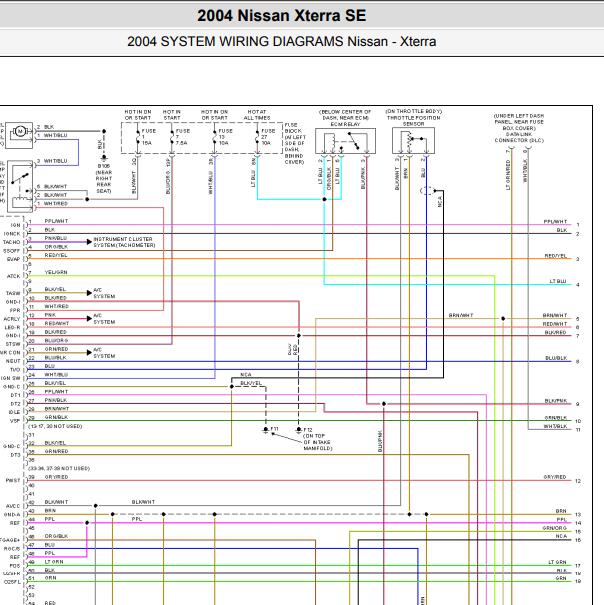Click "(ON TOP OF INTAKE MANIFOLD)" note

click(318, 442)
